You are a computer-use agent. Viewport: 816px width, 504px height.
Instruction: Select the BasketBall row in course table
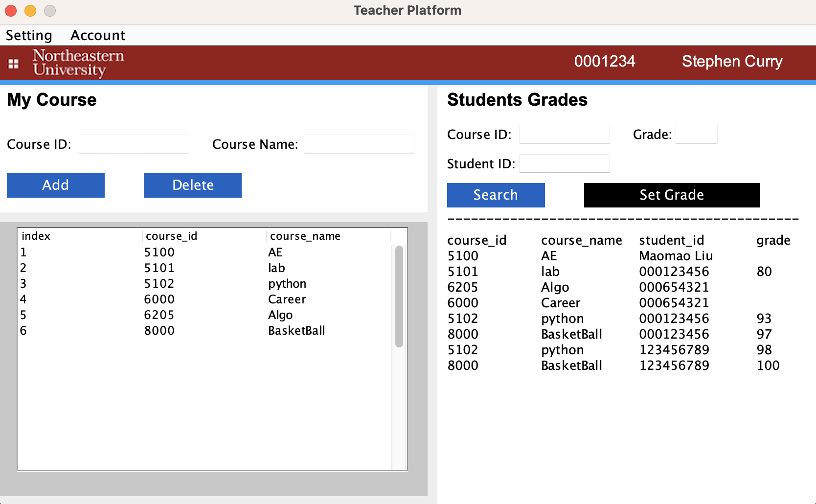205,331
